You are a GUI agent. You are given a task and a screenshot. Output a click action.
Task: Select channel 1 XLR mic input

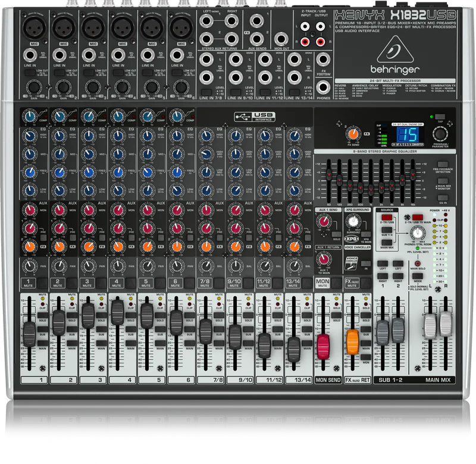click(x=34, y=27)
